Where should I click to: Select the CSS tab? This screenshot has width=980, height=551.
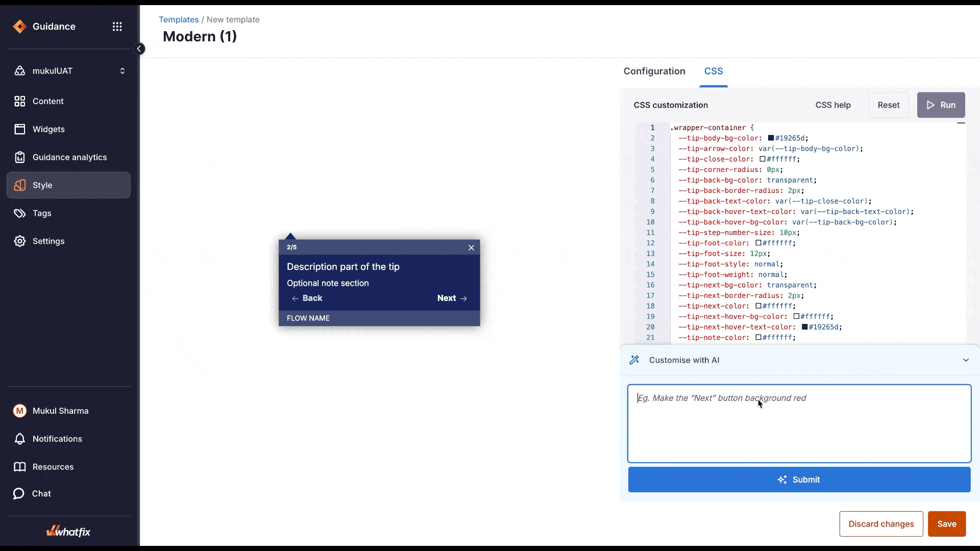pyautogui.click(x=713, y=71)
